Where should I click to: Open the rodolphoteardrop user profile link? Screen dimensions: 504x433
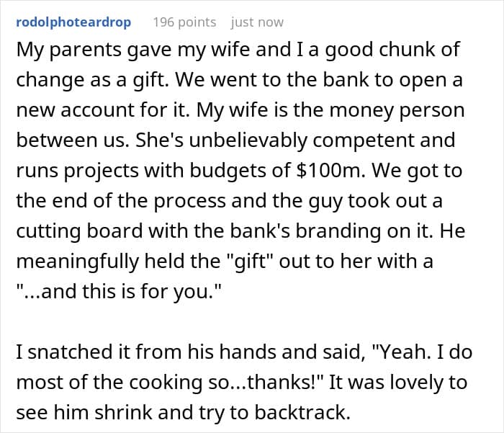[x=72, y=22]
